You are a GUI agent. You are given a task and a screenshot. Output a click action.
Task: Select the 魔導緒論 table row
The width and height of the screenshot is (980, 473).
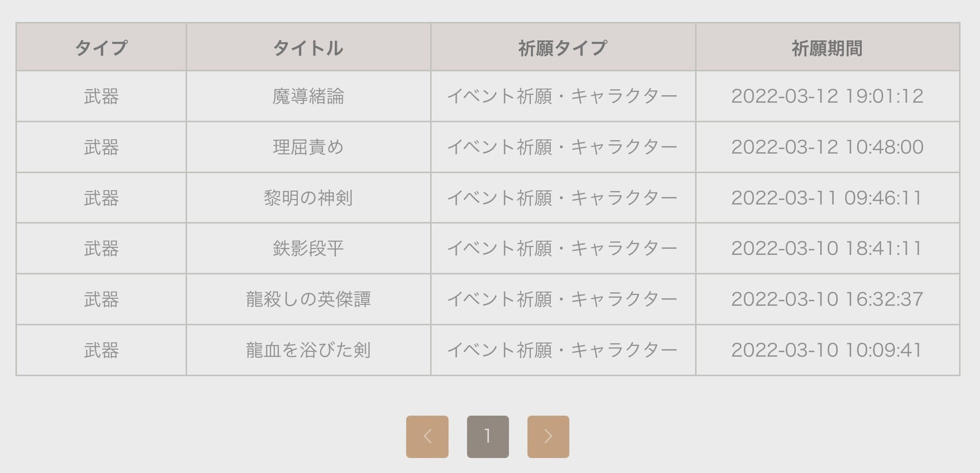click(x=308, y=96)
